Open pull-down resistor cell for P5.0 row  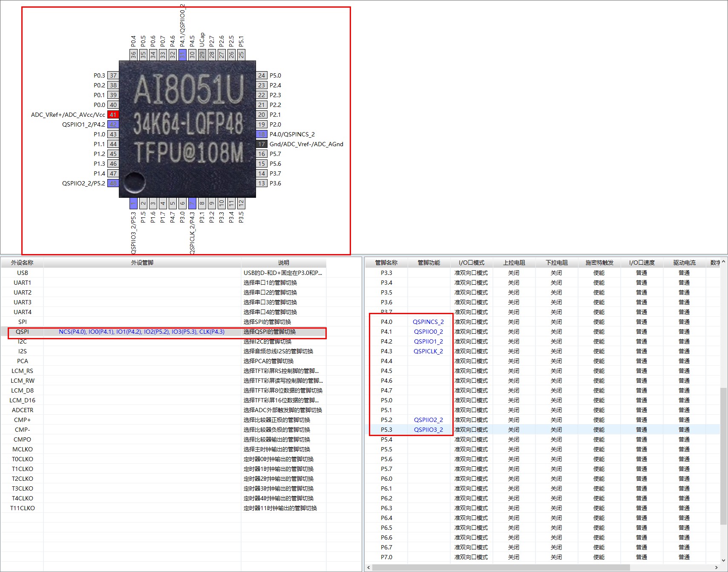pyautogui.click(x=557, y=400)
